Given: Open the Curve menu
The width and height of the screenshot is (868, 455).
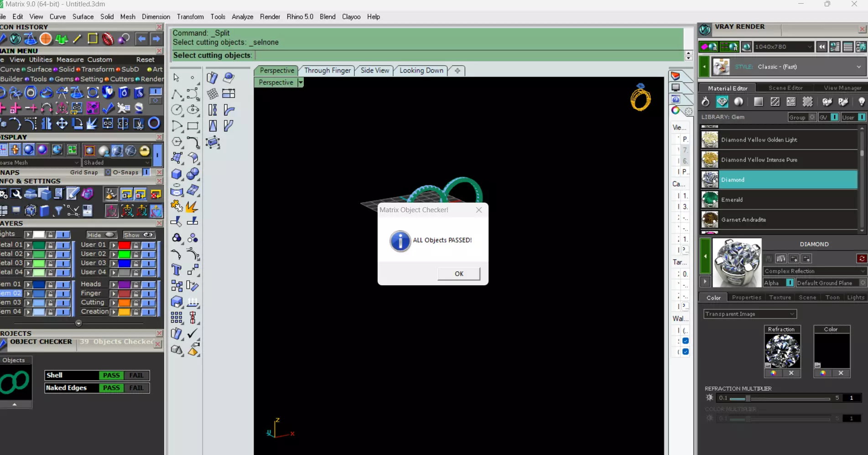Looking at the screenshot, I should [x=57, y=17].
